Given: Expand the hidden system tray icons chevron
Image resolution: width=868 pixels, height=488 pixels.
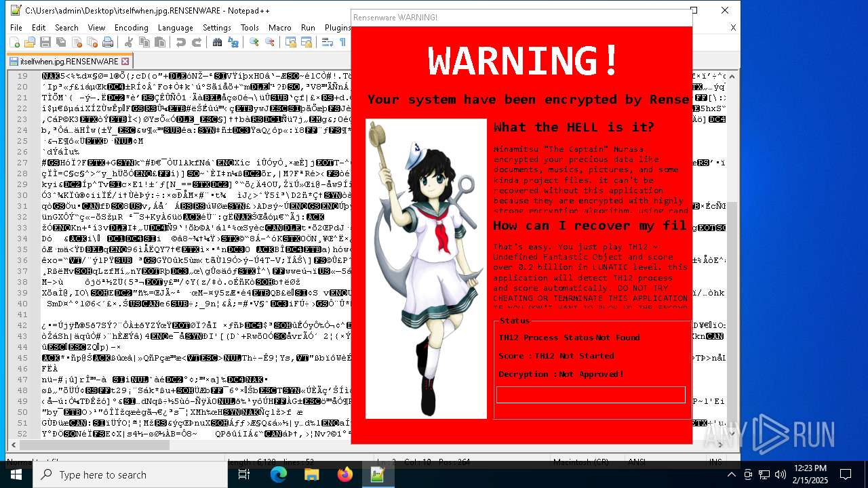Looking at the screenshot, I should (731, 474).
